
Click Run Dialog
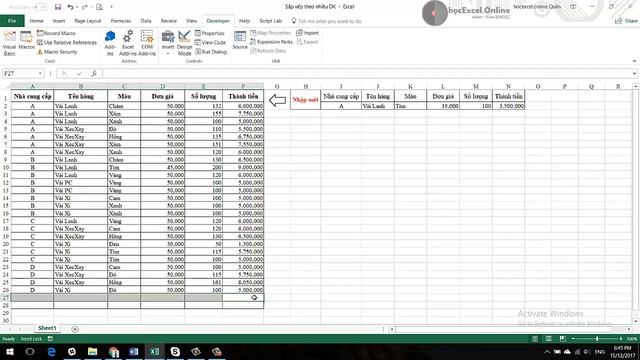pyautogui.click(x=211, y=52)
